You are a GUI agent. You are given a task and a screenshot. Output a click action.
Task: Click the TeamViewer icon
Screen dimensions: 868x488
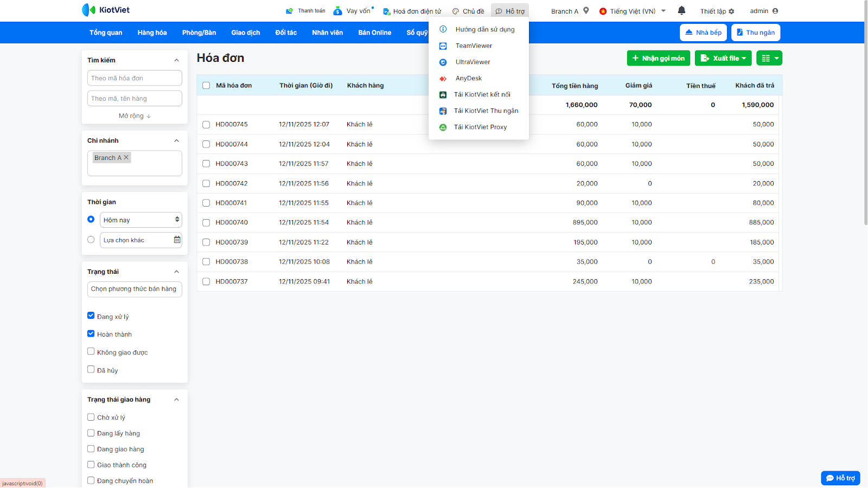(443, 46)
